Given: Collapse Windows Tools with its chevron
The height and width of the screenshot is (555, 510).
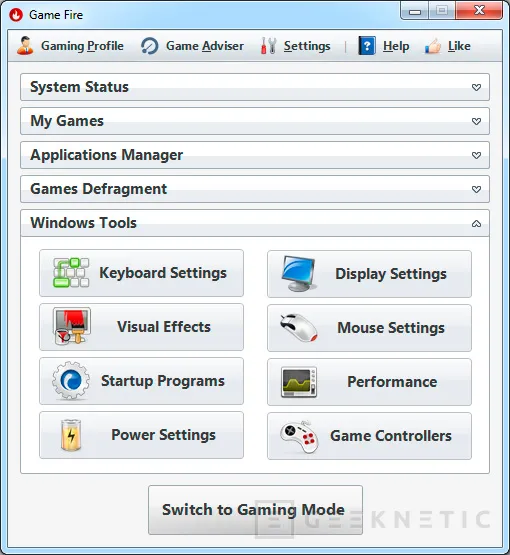Looking at the screenshot, I should click(x=476, y=223).
